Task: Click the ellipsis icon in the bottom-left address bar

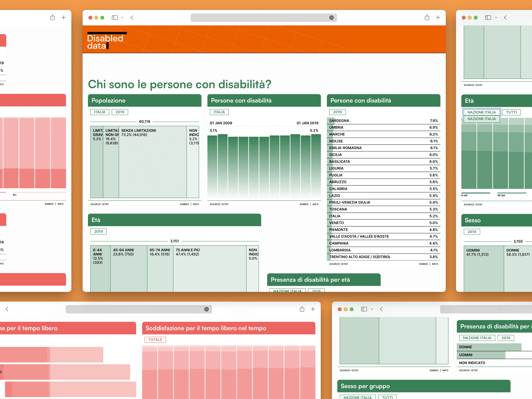Action: click(206, 309)
